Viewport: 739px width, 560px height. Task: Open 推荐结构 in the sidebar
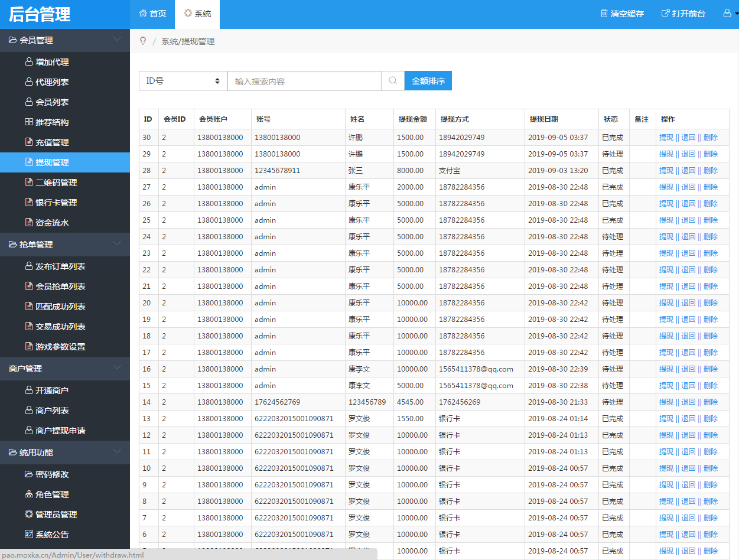coord(52,122)
